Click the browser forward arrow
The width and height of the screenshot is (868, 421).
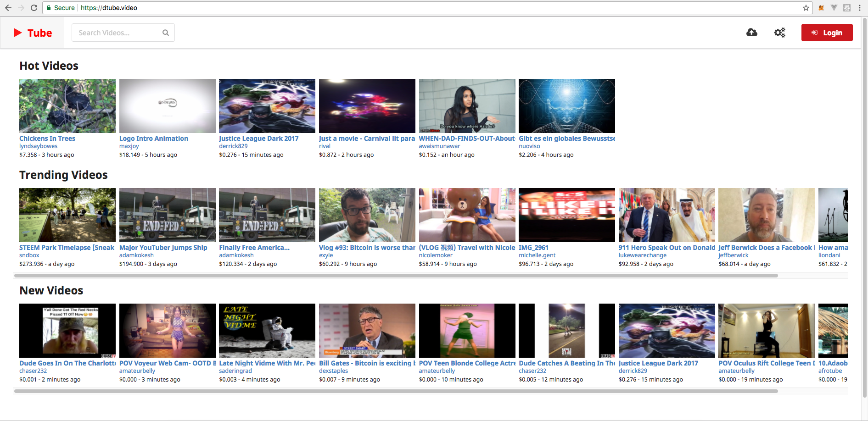click(21, 8)
